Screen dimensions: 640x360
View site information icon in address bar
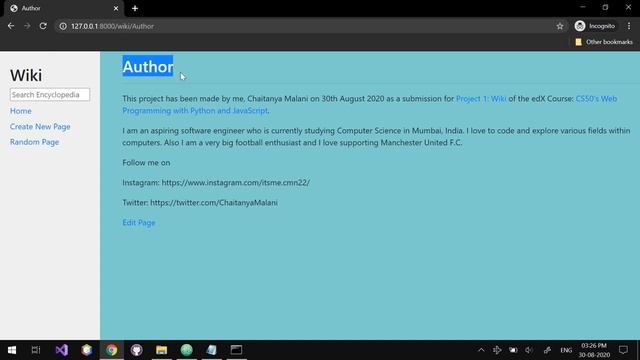pyautogui.click(x=63, y=26)
